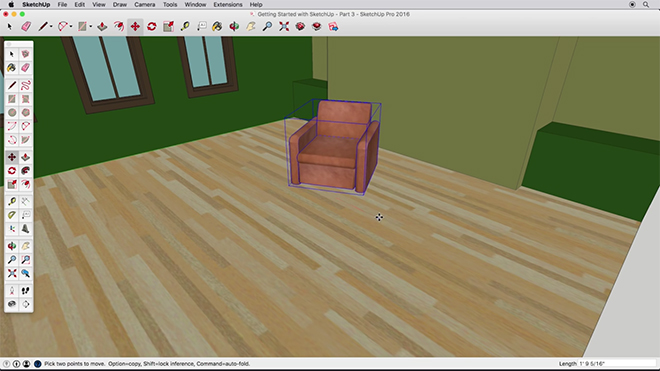Screen dimensions: 660x371
Task: Select Zoom Window tool in left palette
Action: click(26, 259)
